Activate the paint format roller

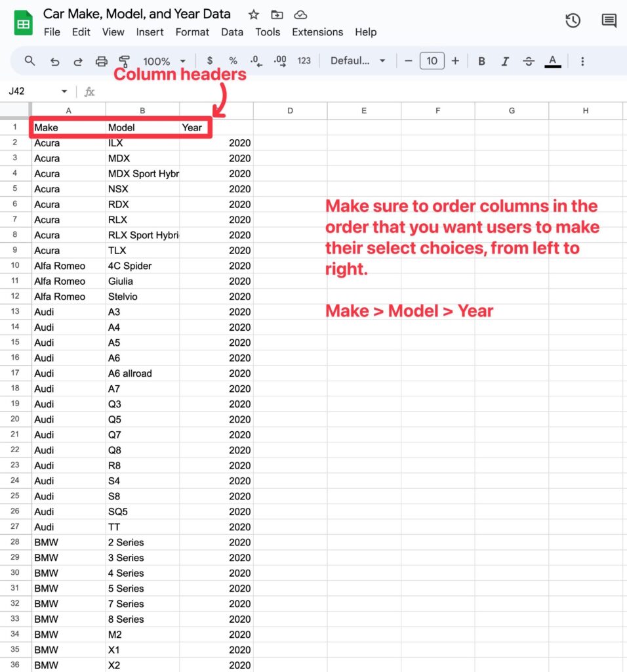(x=124, y=61)
